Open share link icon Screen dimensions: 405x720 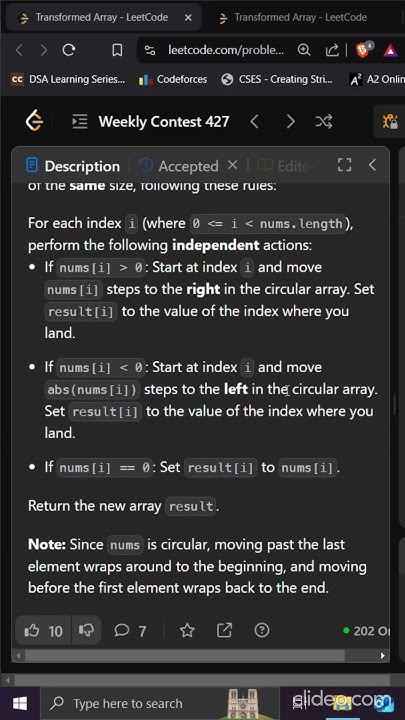point(224,631)
